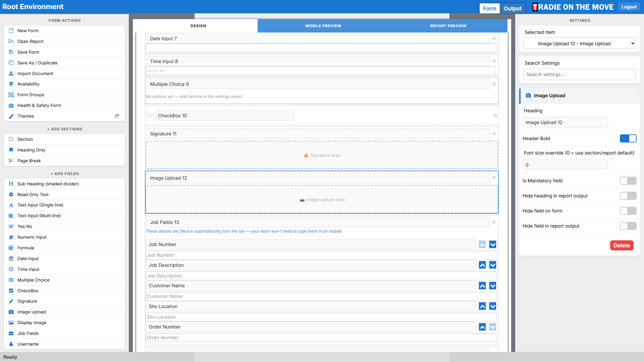The width and height of the screenshot is (644, 362).
Task: Add a Heading Only section
Action: click(64, 150)
